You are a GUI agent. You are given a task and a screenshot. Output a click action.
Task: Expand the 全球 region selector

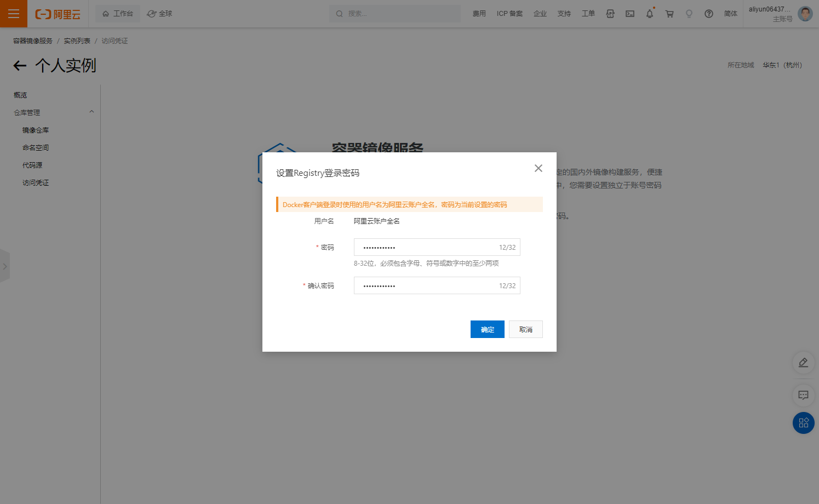[x=159, y=13]
